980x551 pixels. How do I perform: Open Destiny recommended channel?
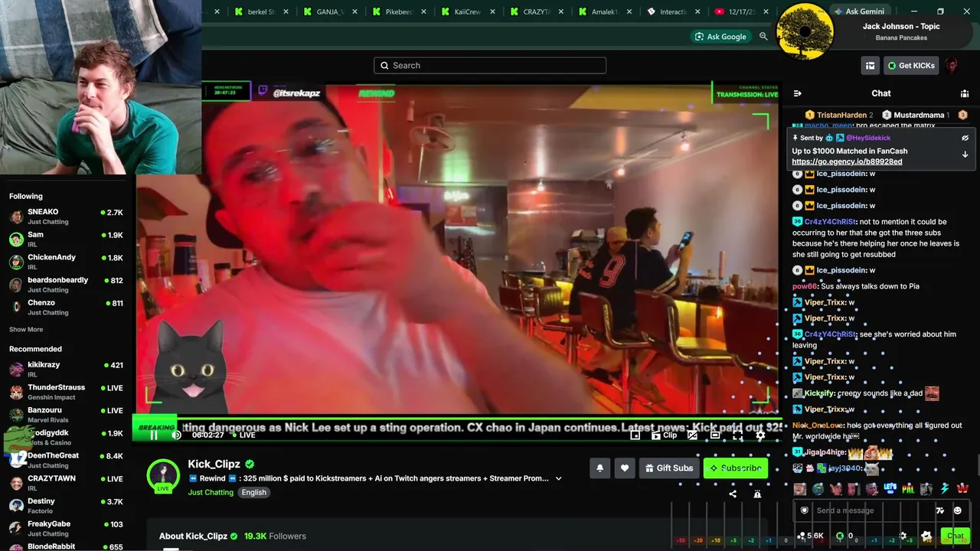coord(66,506)
